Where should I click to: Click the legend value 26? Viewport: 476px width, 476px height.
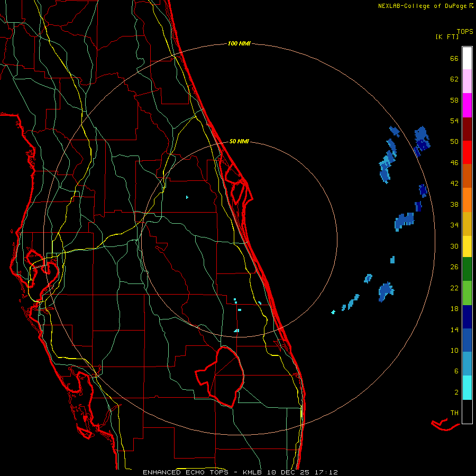coord(454,267)
